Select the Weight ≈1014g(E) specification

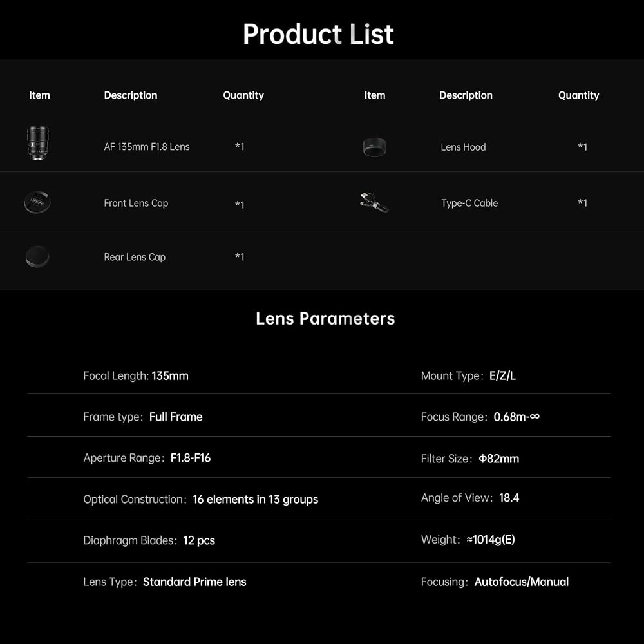[x=468, y=540]
